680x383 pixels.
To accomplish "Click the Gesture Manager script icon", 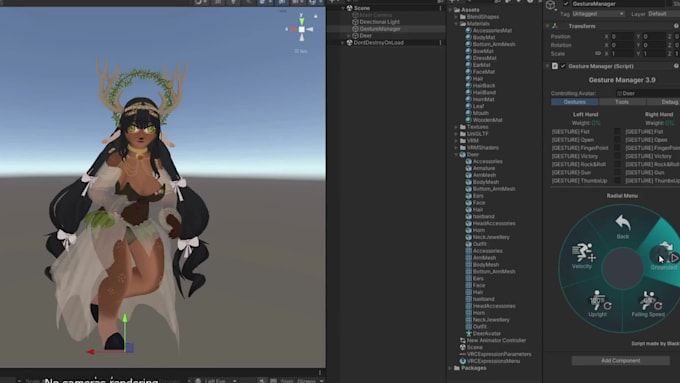I will pyautogui.click(x=555, y=66).
